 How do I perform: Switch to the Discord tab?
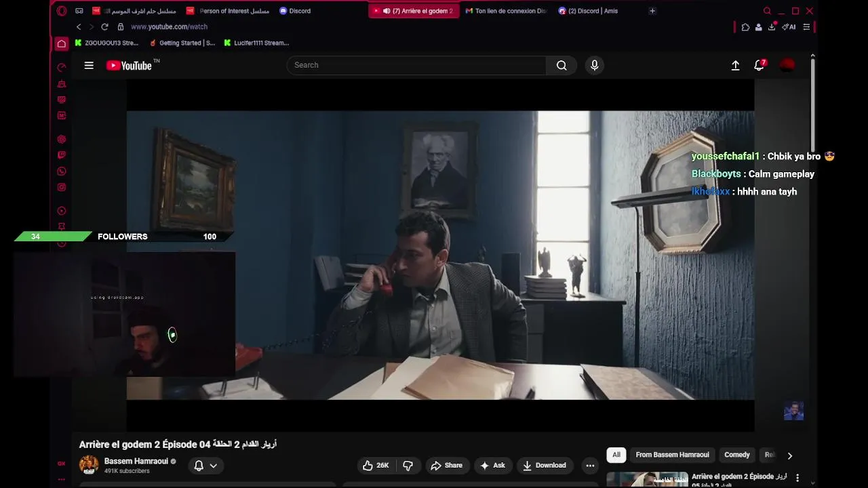click(x=296, y=11)
